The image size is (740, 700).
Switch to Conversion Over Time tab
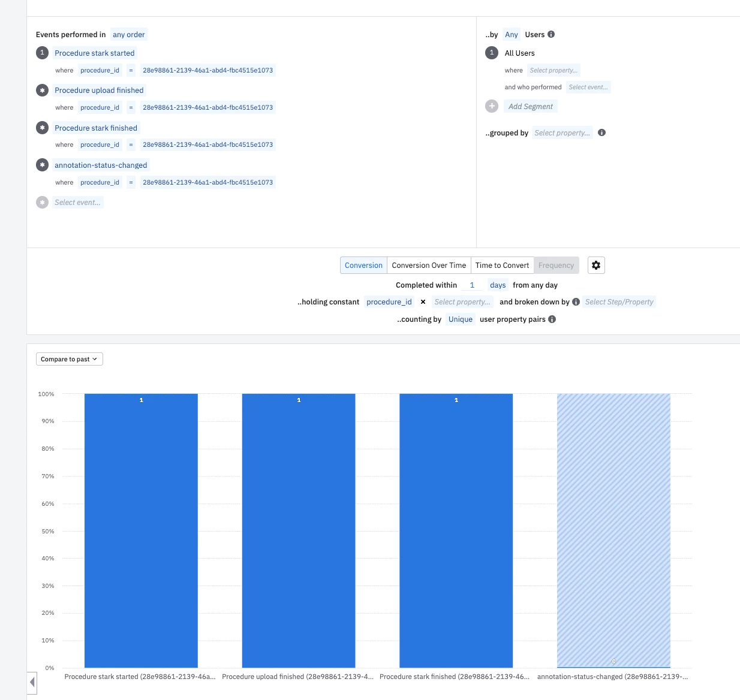tap(429, 265)
